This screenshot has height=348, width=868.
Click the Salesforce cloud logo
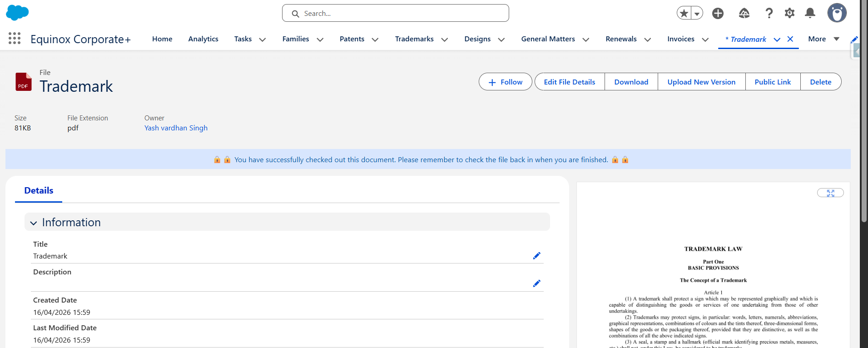[17, 13]
